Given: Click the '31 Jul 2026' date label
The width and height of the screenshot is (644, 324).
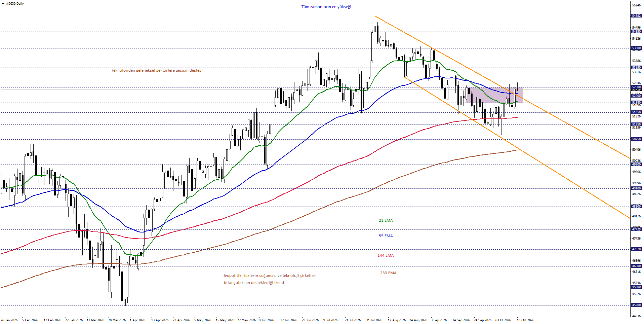Looking at the screenshot, I should 374,320.
